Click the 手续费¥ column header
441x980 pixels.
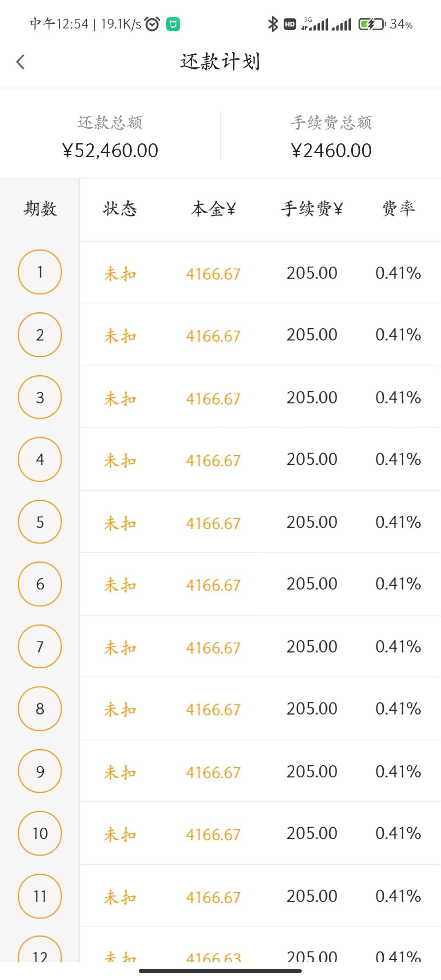click(x=312, y=209)
